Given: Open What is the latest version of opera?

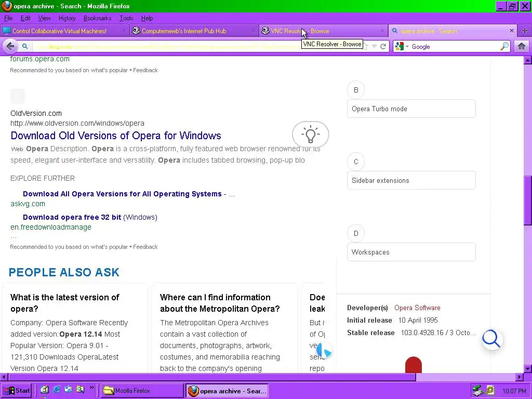Looking at the screenshot, I should tap(65, 303).
